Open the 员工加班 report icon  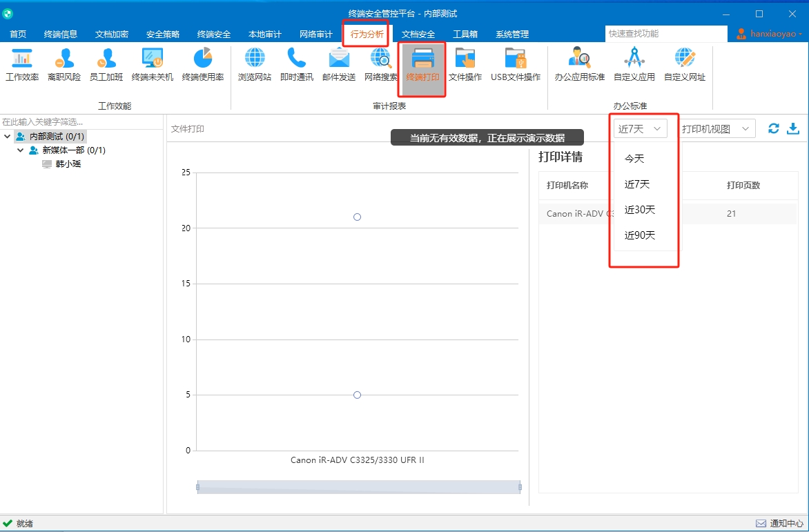pyautogui.click(x=106, y=64)
